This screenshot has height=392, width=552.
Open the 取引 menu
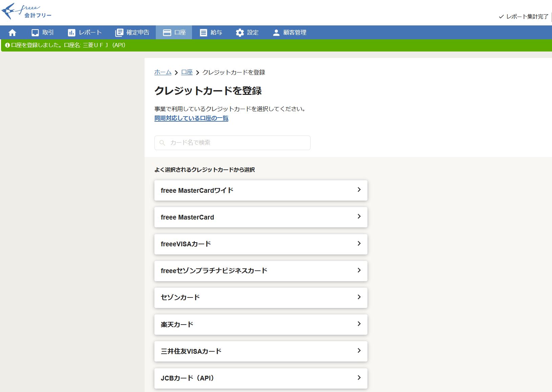tap(42, 33)
